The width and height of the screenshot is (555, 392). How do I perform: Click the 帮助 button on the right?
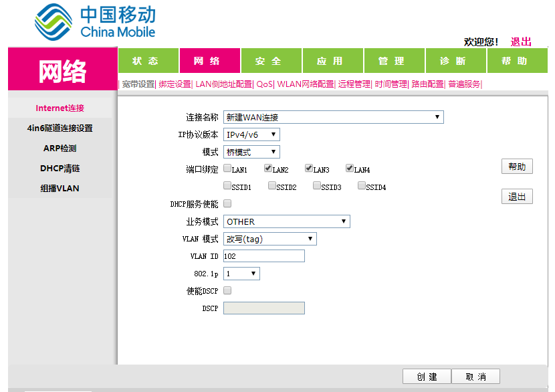click(517, 167)
